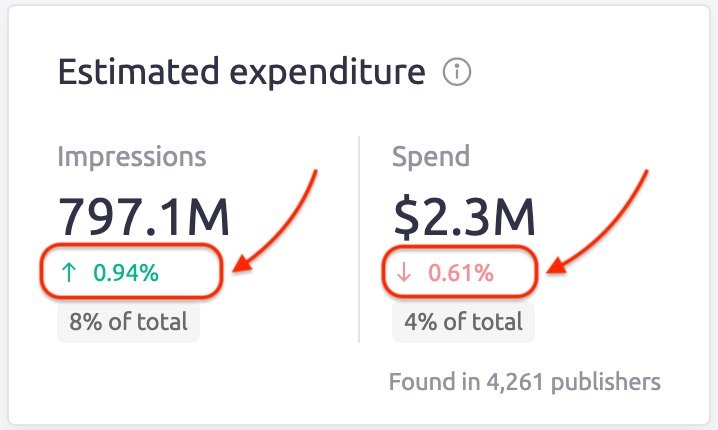The image size is (718, 430).
Task: Open the Found in 4,261 publishers text
Action: (524, 381)
